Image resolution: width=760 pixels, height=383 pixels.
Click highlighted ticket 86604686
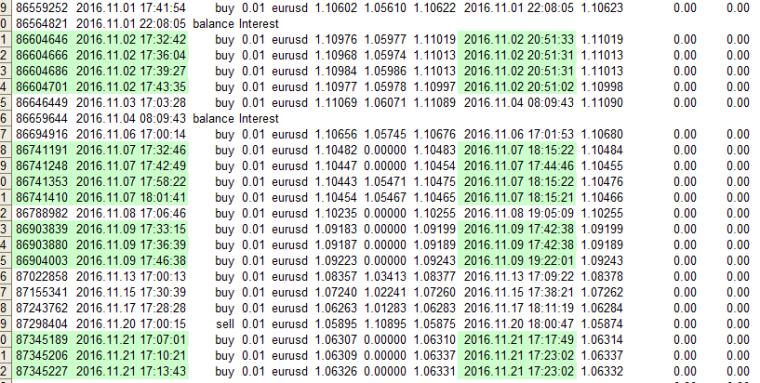tap(42, 71)
